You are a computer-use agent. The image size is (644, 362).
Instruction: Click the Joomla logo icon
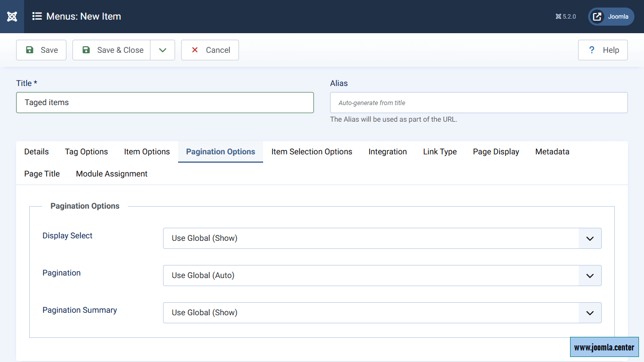click(12, 17)
